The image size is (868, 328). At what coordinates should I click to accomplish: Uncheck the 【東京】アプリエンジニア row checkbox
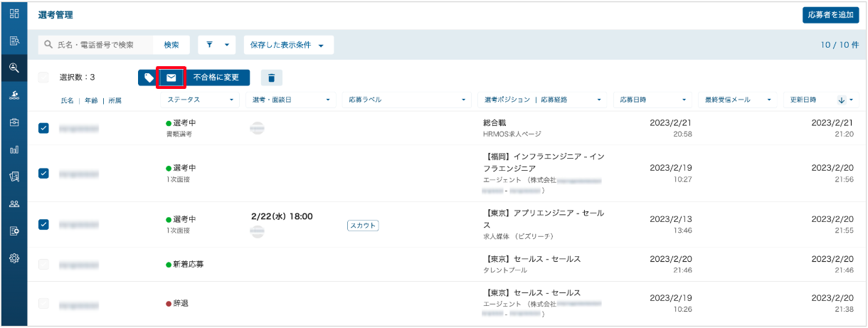[x=43, y=224]
